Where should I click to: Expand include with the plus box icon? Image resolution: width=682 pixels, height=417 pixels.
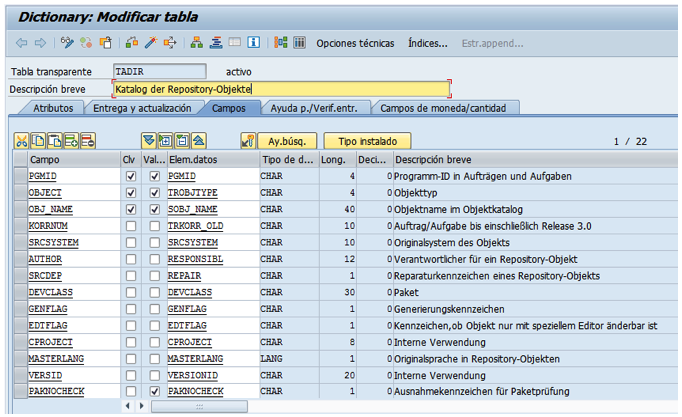tap(165, 141)
